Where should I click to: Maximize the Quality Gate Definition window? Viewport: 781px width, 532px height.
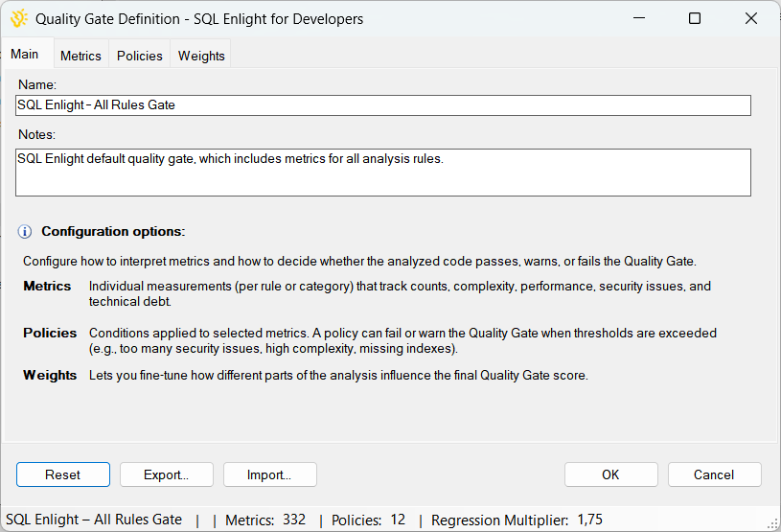(695, 18)
